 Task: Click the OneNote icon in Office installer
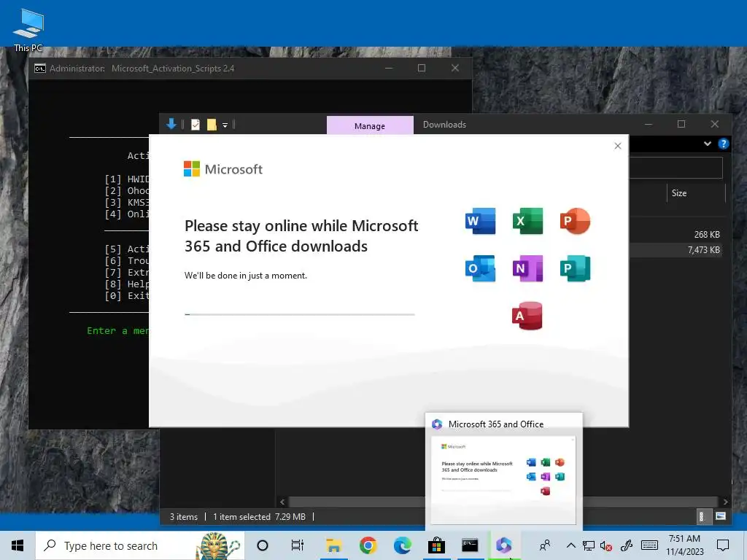pos(527,268)
